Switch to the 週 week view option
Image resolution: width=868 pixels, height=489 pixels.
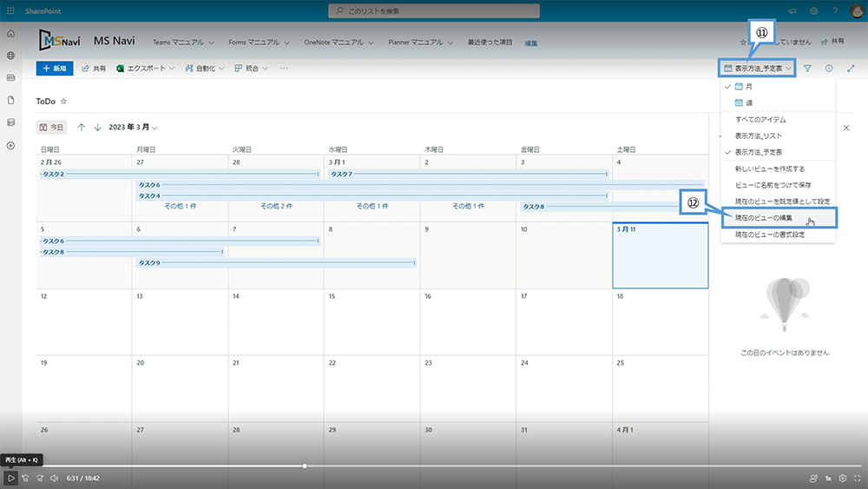tap(749, 102)
